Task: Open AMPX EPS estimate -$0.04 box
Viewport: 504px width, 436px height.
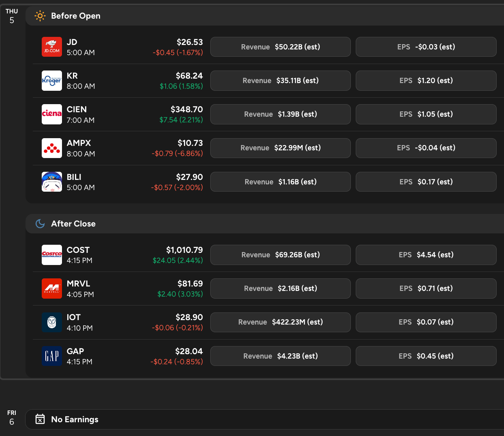Action: tap(426, 148)
